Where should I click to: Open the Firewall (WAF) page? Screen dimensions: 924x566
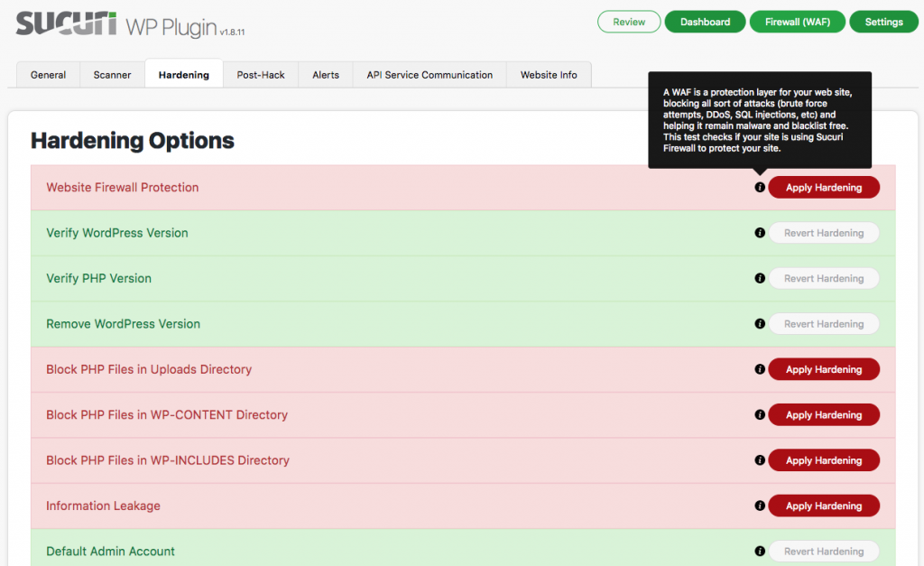(x=798, y=22)
